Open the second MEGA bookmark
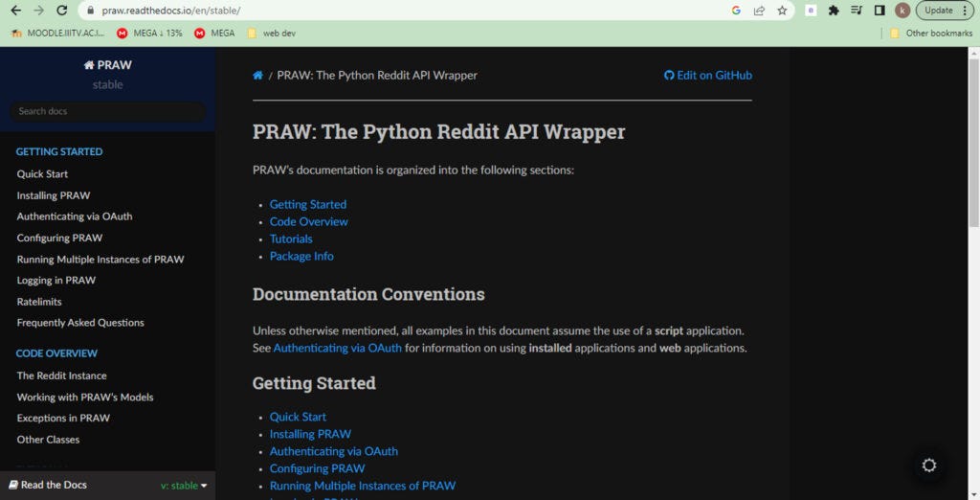The height and width of the screenshot is (500, 980). tap(214, 34)
